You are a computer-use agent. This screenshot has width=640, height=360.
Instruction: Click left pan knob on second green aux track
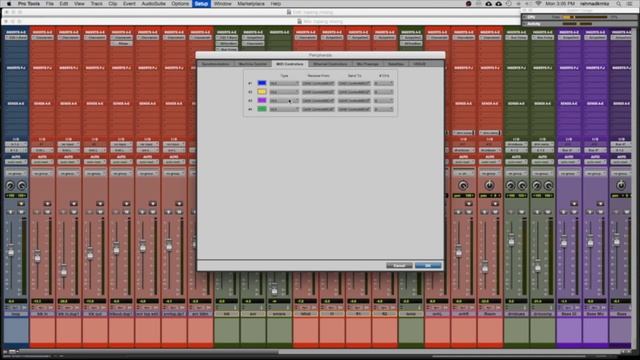point(537,186)
